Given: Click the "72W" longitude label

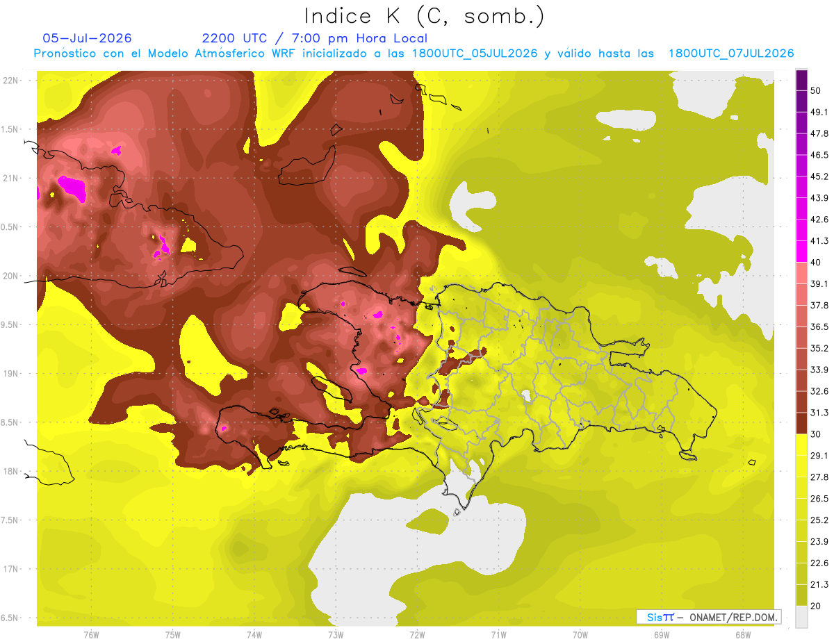Looking at the screenshot, I should pyautogui.click(x=417, y=634).
